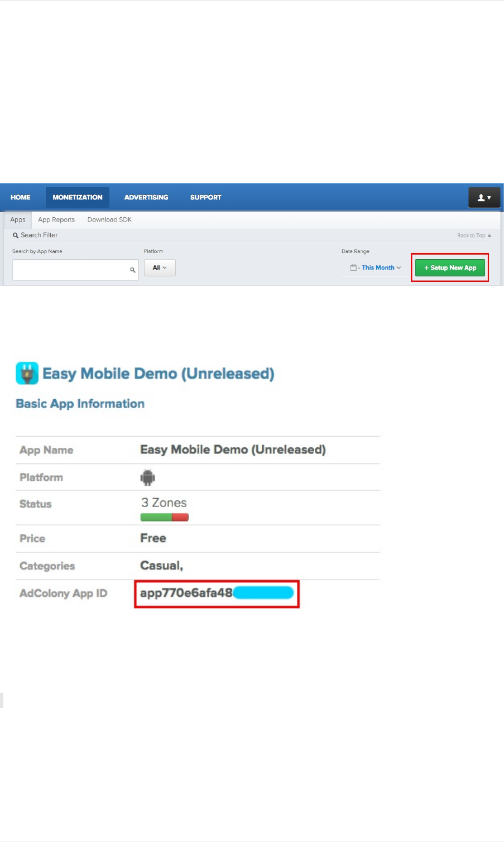This screenshot has width=504, height=842.
Task: Click the green-red zones status bar
Action: (165, 518)
